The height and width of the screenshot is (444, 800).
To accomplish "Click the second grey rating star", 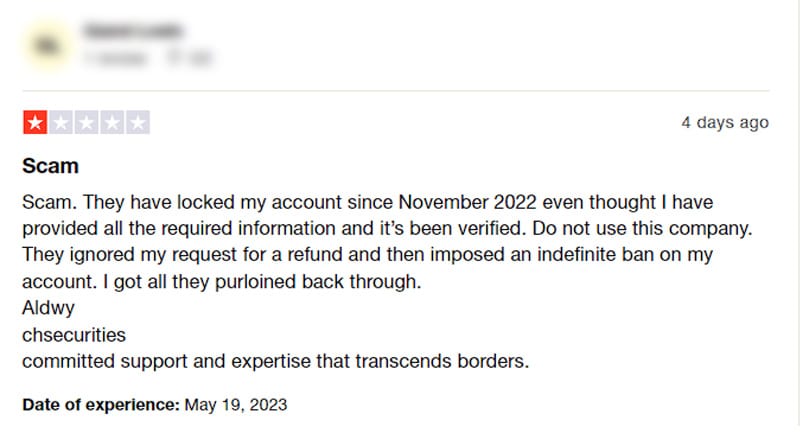I will (61, 122).
